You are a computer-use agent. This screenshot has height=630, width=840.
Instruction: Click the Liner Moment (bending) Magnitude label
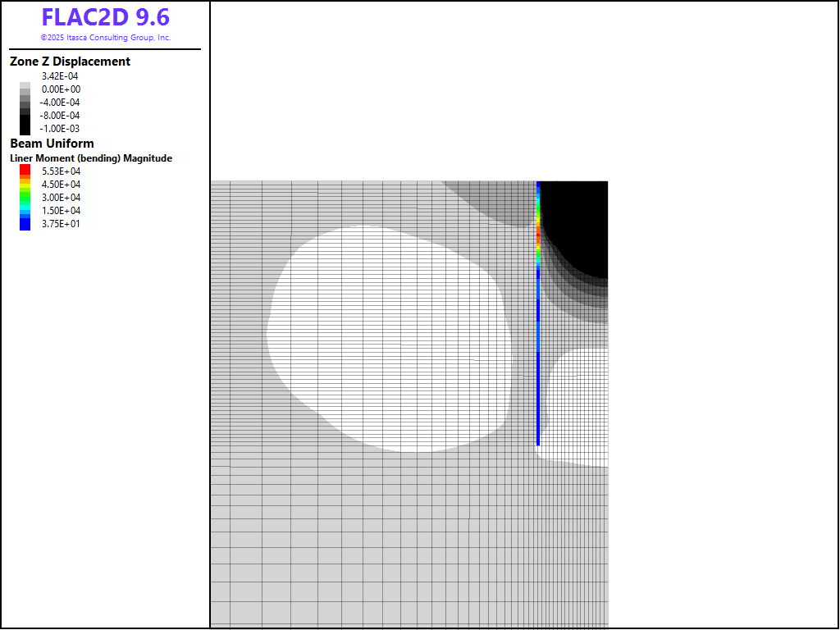click(91, 158)
